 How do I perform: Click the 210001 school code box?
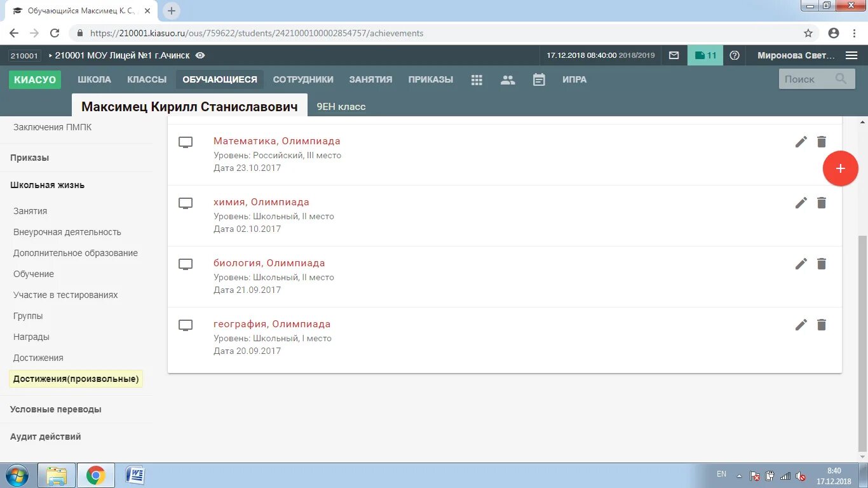coord(24,55)
